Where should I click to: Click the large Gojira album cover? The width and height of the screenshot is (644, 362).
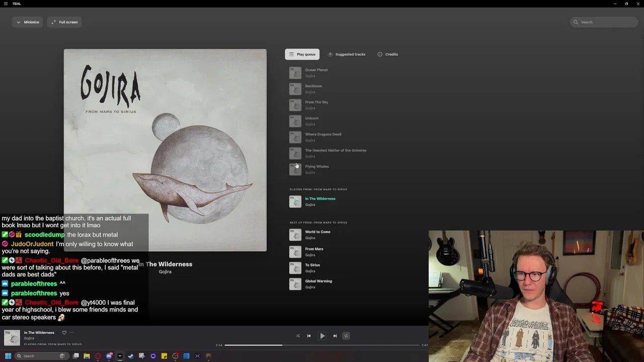165,150
